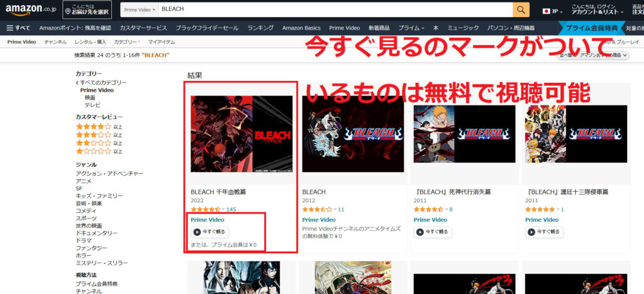Filter genre ファンタジー

coord(91,248)
